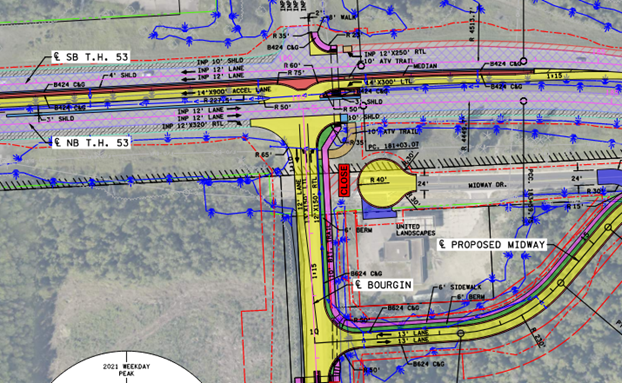Click the SB T.H. 53 centerline label
622x383 pixels.
click(x=91, y=57)
